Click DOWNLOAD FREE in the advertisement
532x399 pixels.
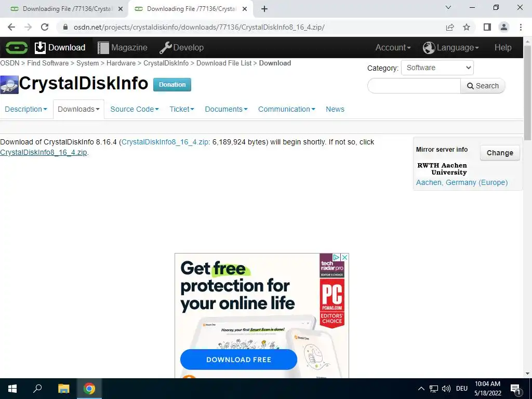point(238,360)
